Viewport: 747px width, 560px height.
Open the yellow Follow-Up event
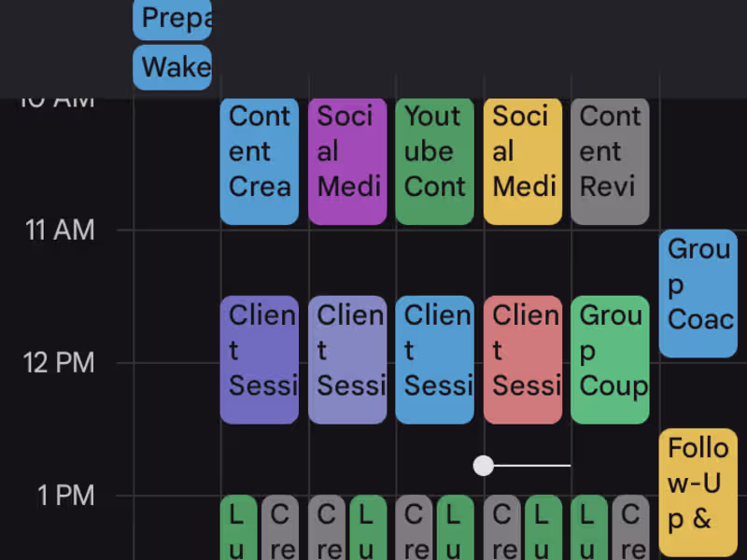click(698, 492)
